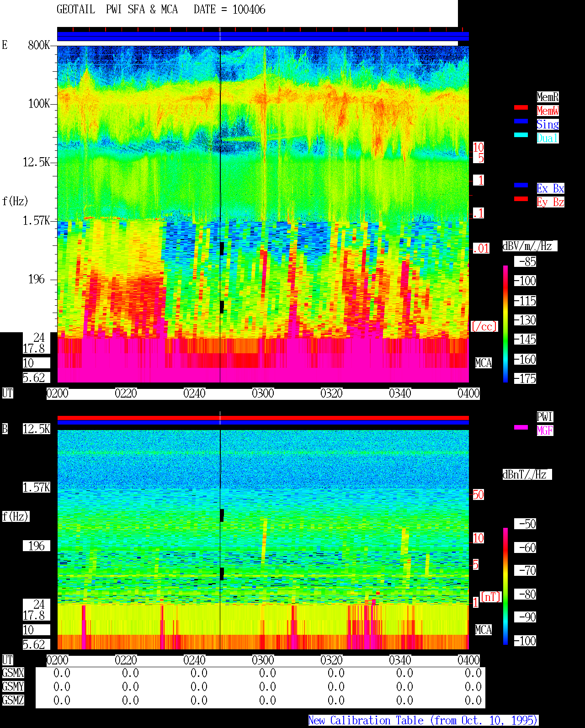
Task: Click the 100K frequency label on E panel
Action: [39, 104]
